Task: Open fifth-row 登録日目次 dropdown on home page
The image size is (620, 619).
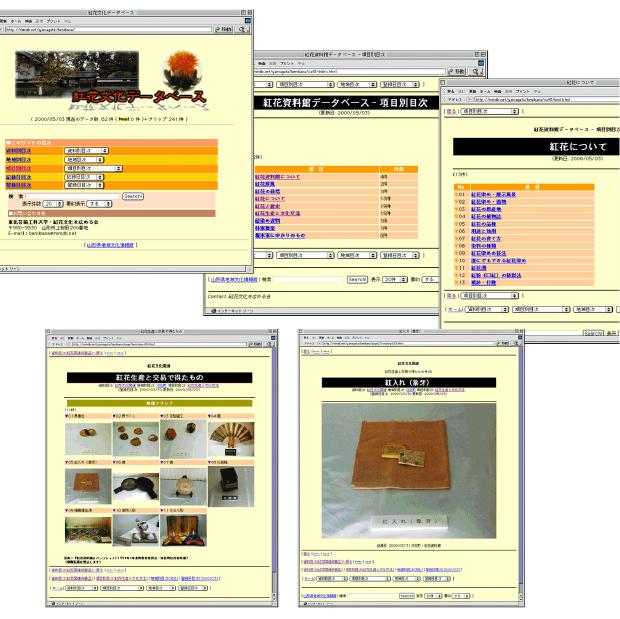Action: (84, 185)
